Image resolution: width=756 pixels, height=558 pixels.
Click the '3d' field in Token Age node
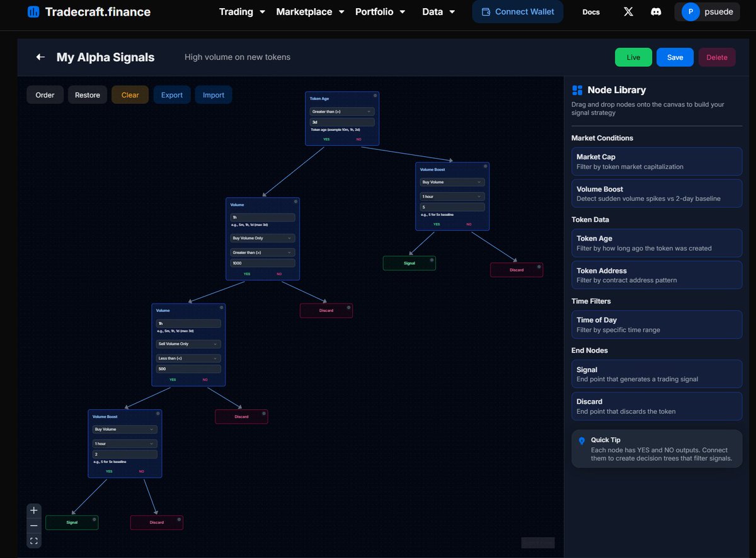click(342, 122)
